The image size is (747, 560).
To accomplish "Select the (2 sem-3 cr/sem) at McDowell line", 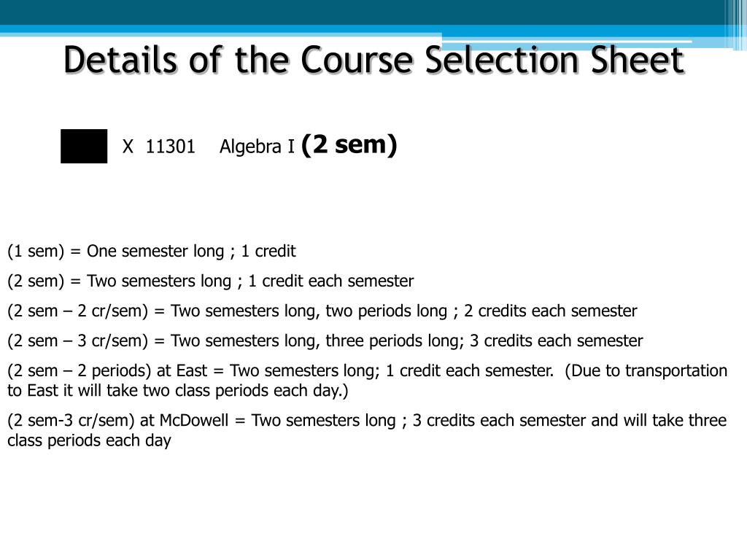I will tap(367, 430).
